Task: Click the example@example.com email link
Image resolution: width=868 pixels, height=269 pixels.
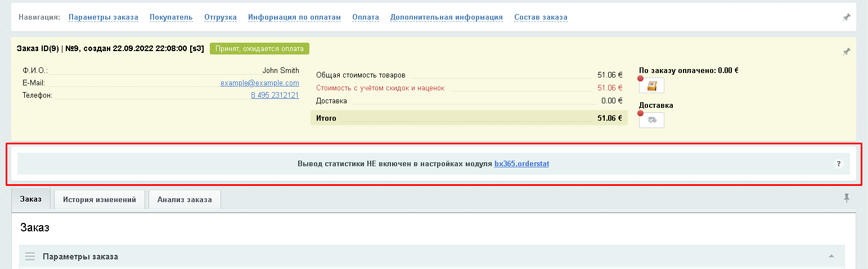Action: point(259,83)
